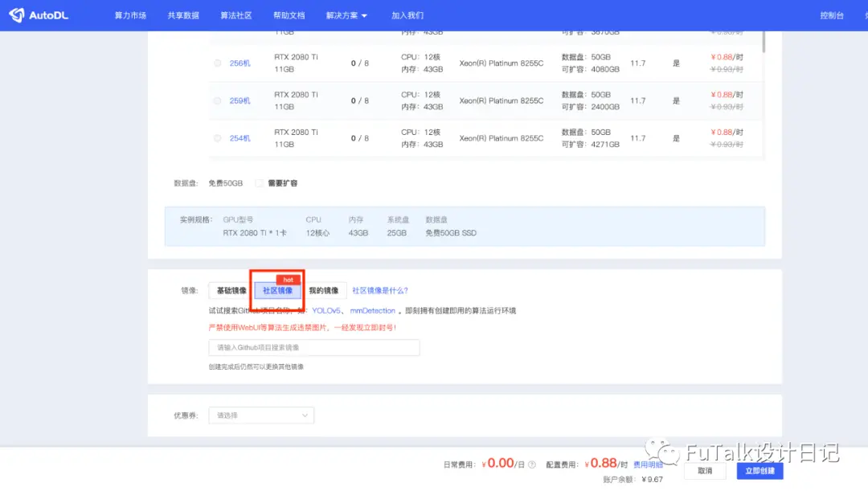868x491 pixels.
Task: Click the 取消 button
Action: click(x=705, y=471)
